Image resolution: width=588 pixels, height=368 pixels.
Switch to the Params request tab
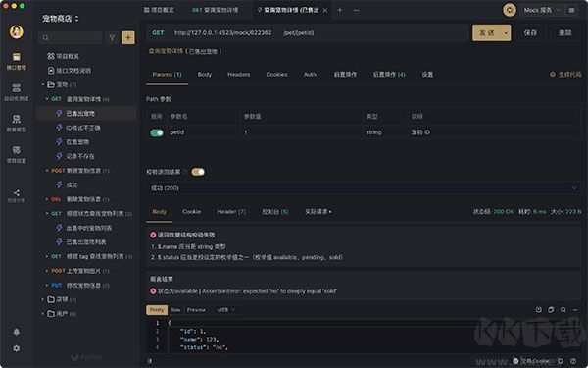pos(167,75)
